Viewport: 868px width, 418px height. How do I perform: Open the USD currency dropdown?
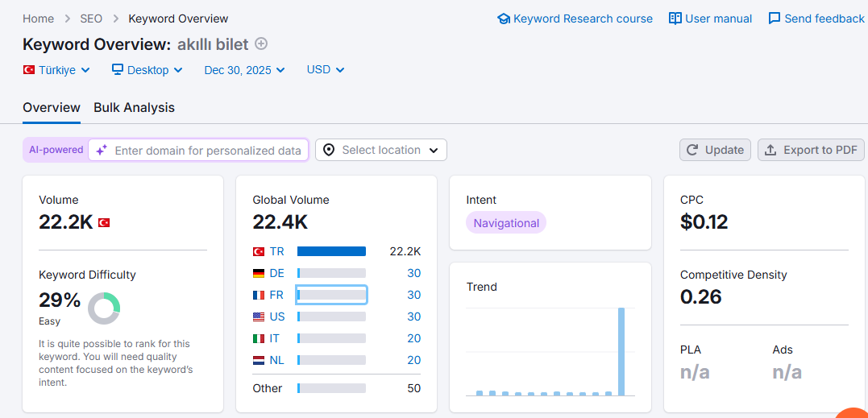(326, 70)
